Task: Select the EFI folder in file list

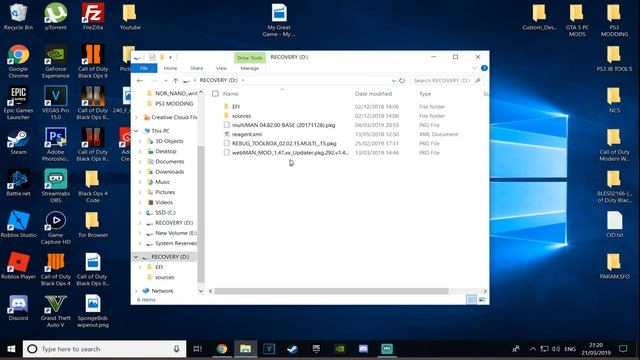Action: (236, 107)
